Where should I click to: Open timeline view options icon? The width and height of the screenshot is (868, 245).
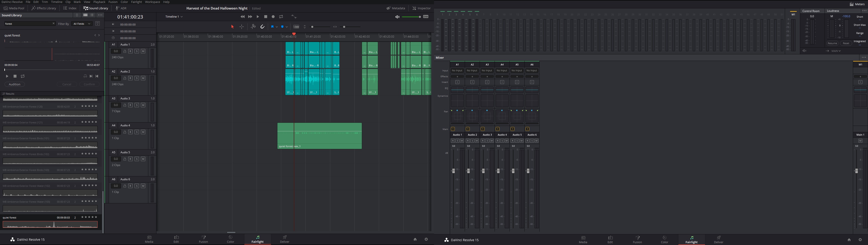(x=296, y=27)
